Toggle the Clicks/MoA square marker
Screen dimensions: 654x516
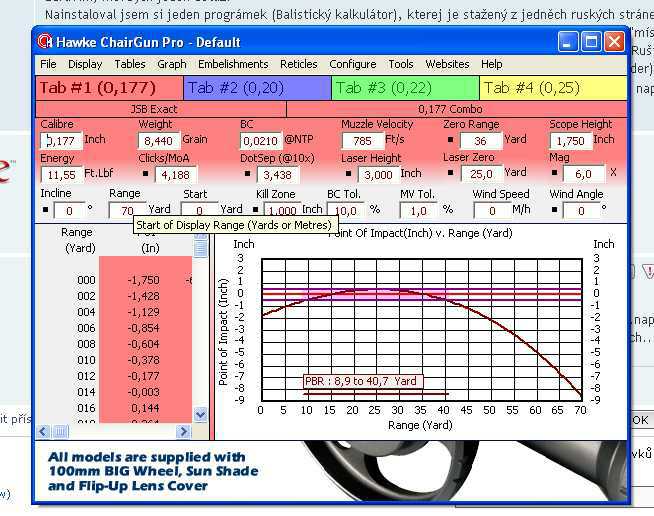[x=145, y=173]
